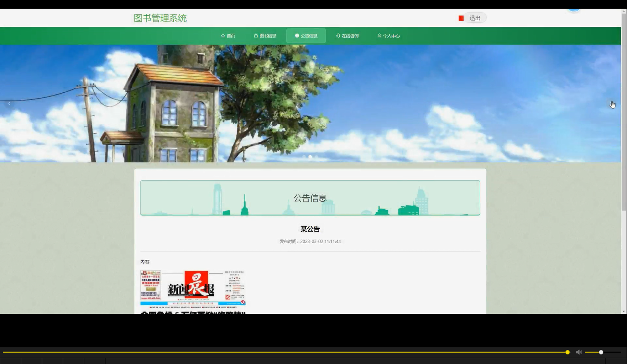Viewport: 627px width, 364px height.
Task: Switch to the 公告信息 tab
Action: 306,36
